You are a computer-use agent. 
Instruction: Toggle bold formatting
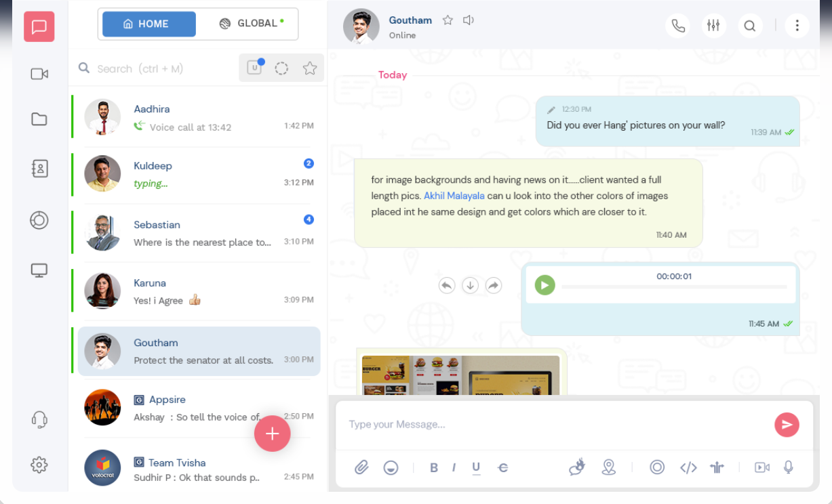434,467
